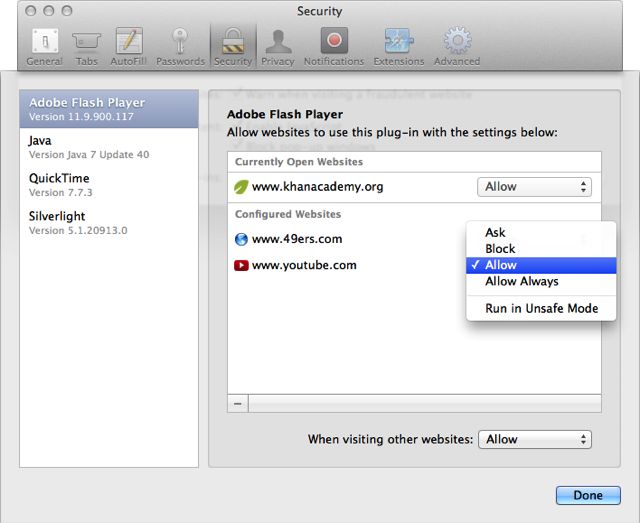Select the www.khanacademy.org row

pos(414,187)
